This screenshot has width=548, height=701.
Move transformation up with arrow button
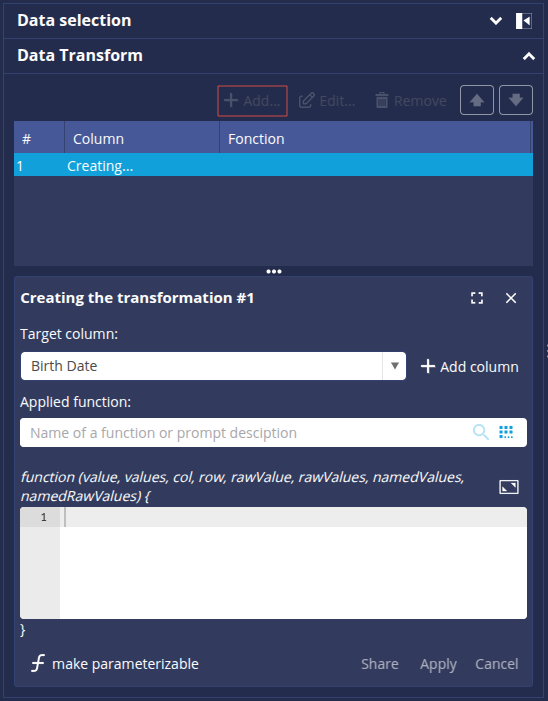tap(476, 100)
